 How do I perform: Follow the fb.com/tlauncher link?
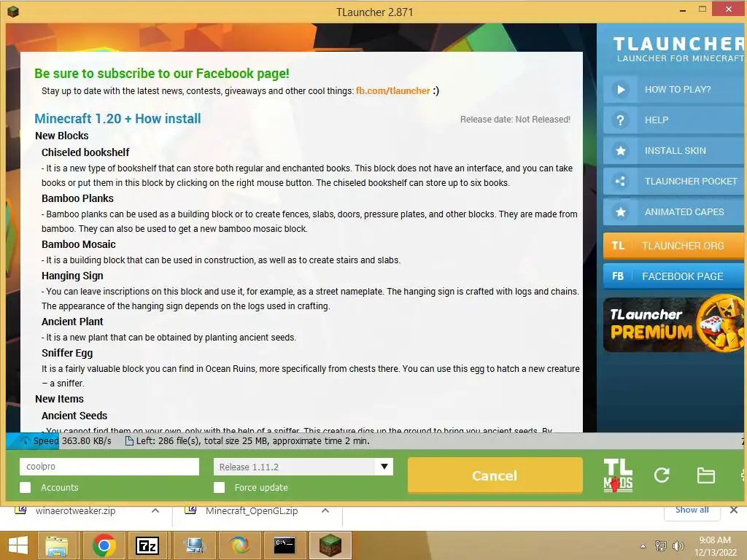tap(393, 90)
